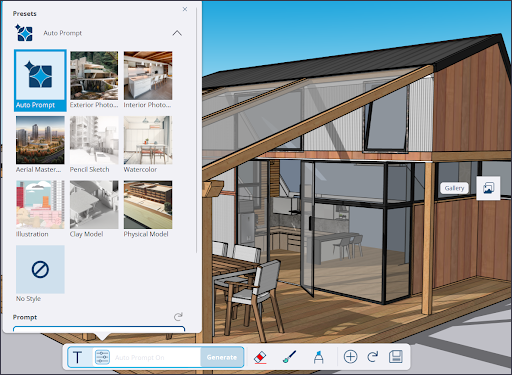Click the Generate button

click(x=222, y=357)
